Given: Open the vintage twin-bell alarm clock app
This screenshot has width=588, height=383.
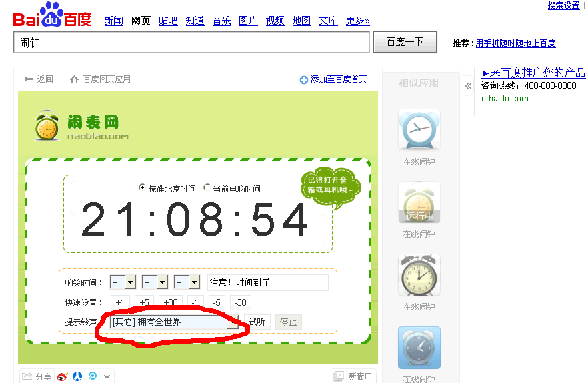Looking at the screenshot, I should tap(419, 275).
